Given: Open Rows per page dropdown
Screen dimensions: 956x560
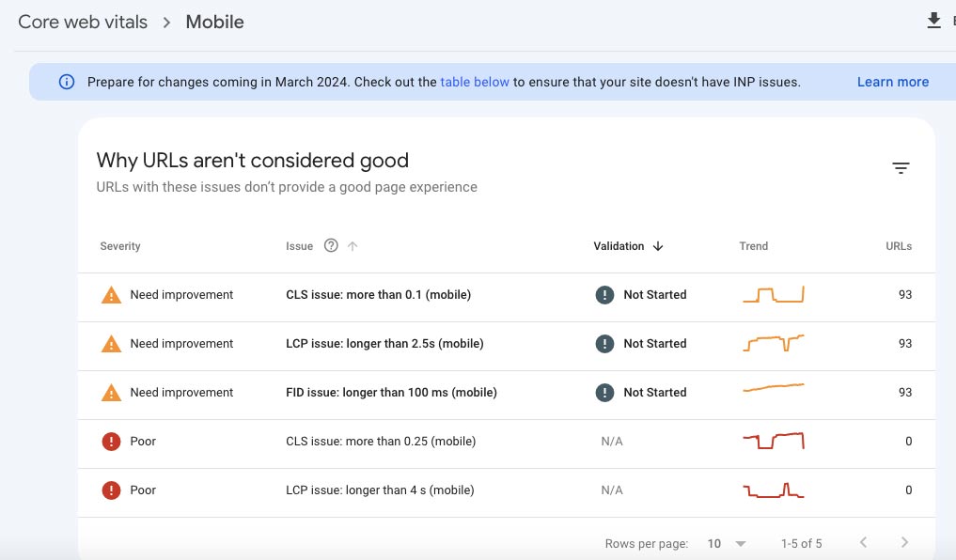Looking at the screenshot, I should (727, 543).
